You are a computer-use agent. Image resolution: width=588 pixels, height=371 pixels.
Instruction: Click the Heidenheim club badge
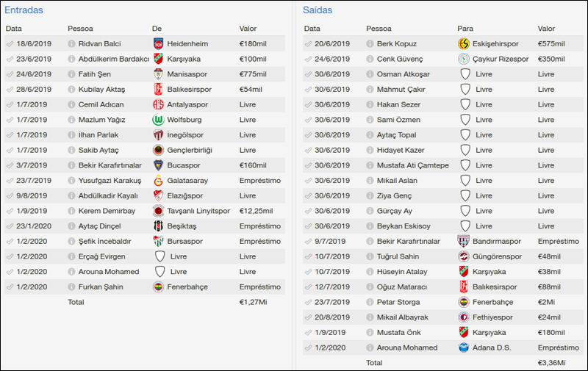pos(158,43)
